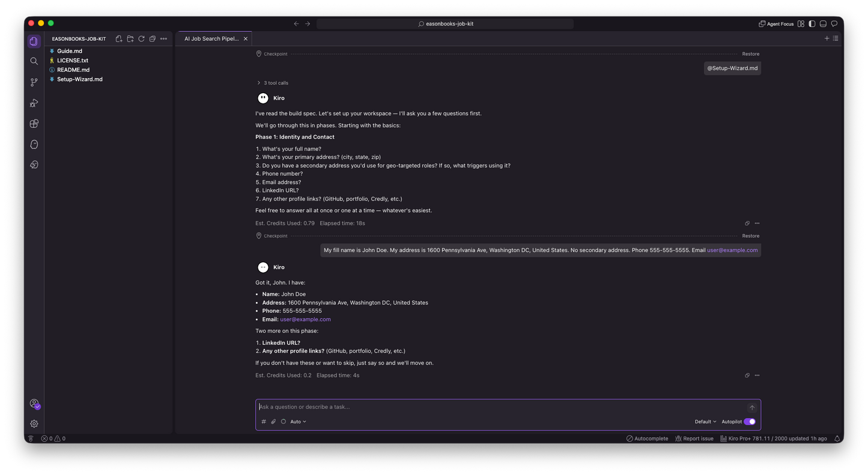Restore the first checkpoint

tap(750, 54)
